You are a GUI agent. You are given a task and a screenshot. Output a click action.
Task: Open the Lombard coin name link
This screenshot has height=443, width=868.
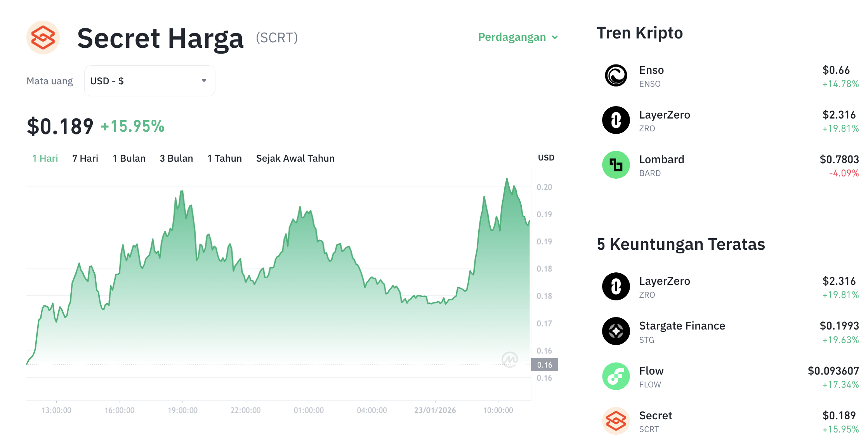[x=662, y=159]
